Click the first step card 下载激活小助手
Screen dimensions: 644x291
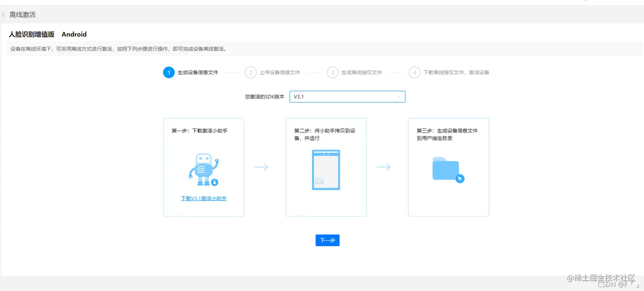click(x=203, y=167)
